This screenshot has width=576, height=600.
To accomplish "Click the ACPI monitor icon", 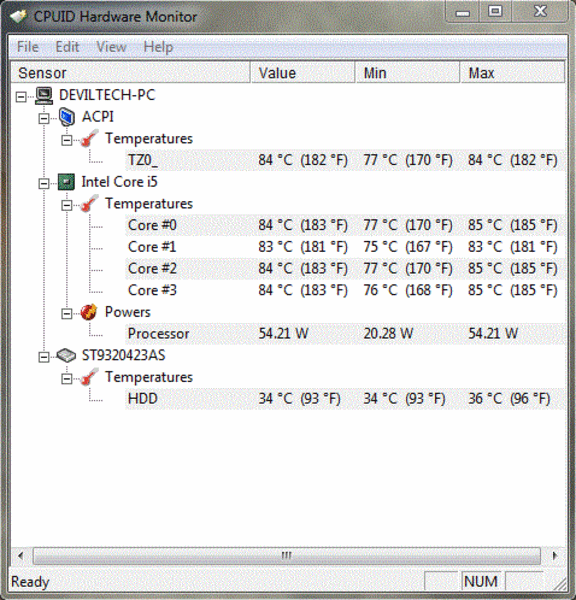I will click(67, 117).
